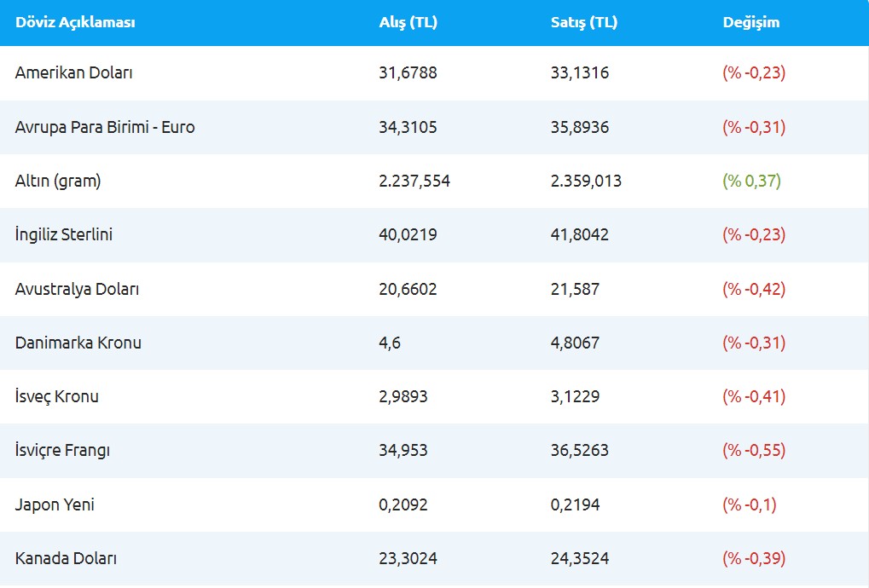The height and width of the screenshot is (588, 869).
Task: Click Altın gram selling price 2.359,013
Action: point(586,181)
